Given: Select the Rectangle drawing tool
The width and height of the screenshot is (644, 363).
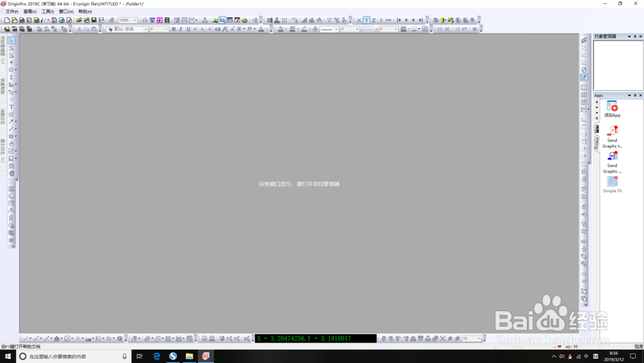Looking at the screenshot, I should [x=11, y=136].
